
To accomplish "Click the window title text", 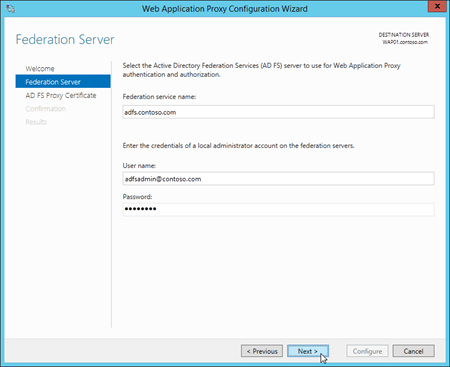I will pos(225,9).
